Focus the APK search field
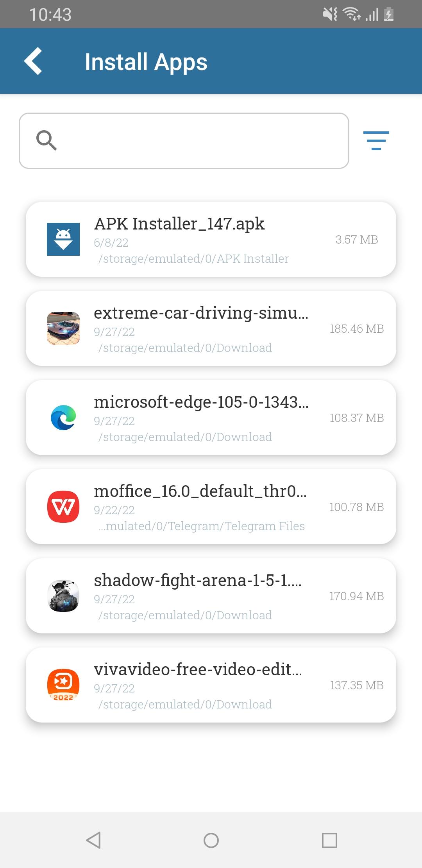This screenshot has width=422, height=868. tap(195, 141)
